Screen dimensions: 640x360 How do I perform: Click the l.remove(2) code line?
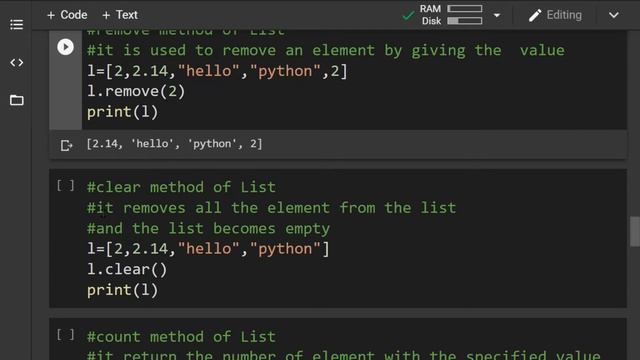136,91
